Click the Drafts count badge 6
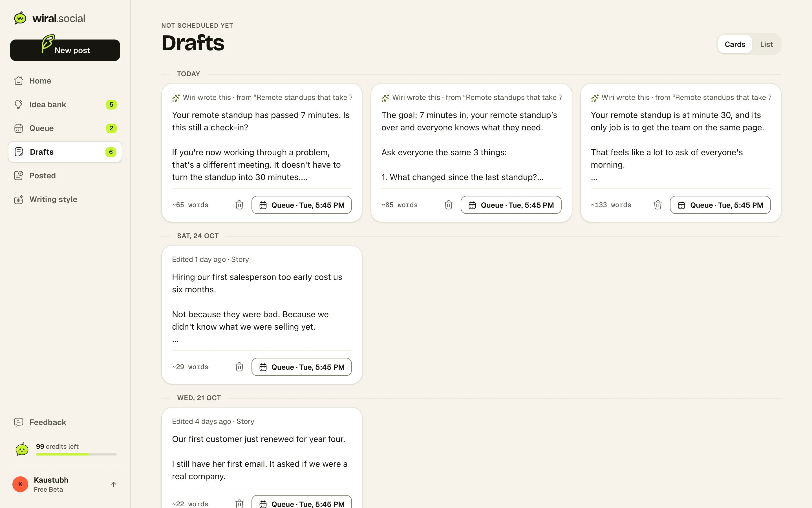The width and height of the screenshot is (812, 508). pyautogui.click(x=111, y=152)
